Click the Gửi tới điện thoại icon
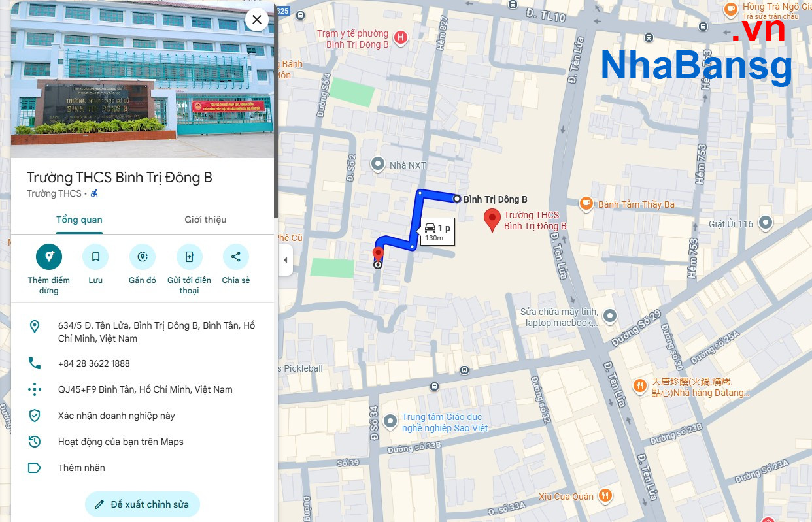The image size is (812, 522). click(x=190, y=257)
